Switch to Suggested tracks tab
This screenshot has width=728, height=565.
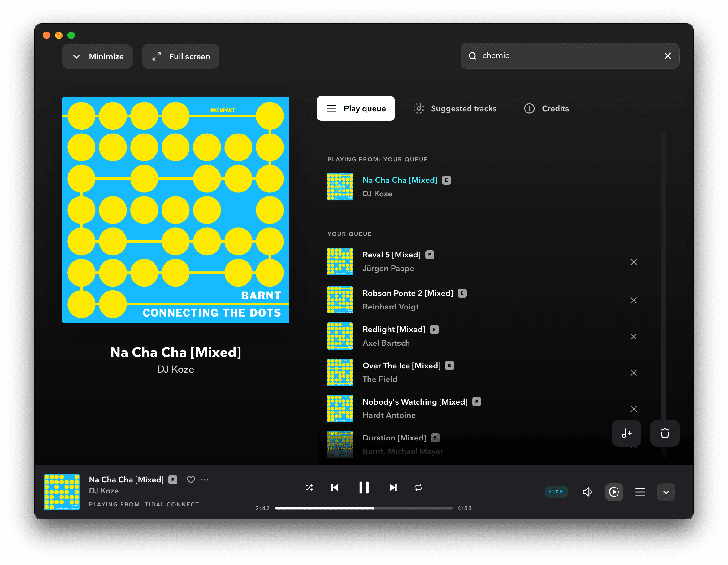pyautogui.click(x=455, y=108)
